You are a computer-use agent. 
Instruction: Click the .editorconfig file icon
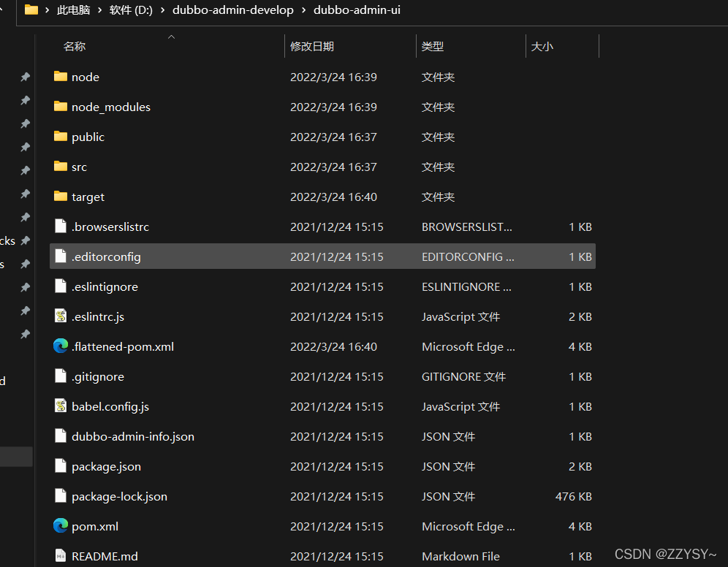coord(61,256)
